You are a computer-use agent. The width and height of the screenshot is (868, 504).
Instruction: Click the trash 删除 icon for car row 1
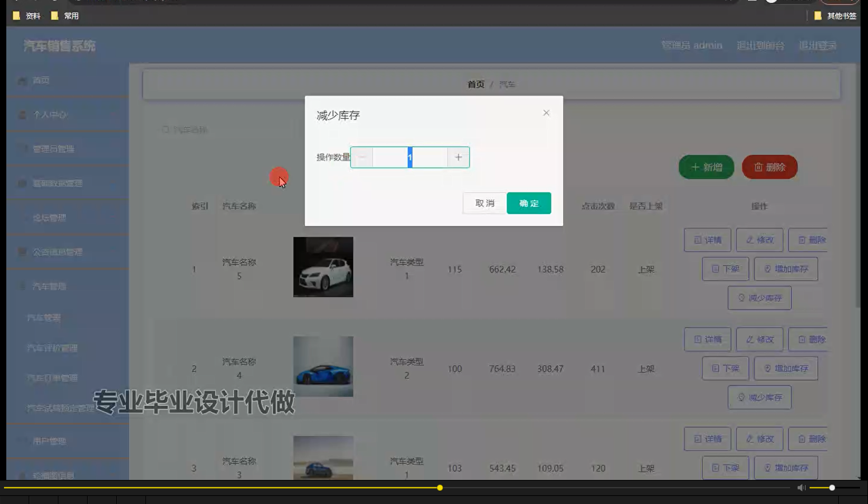click(802, 240)
